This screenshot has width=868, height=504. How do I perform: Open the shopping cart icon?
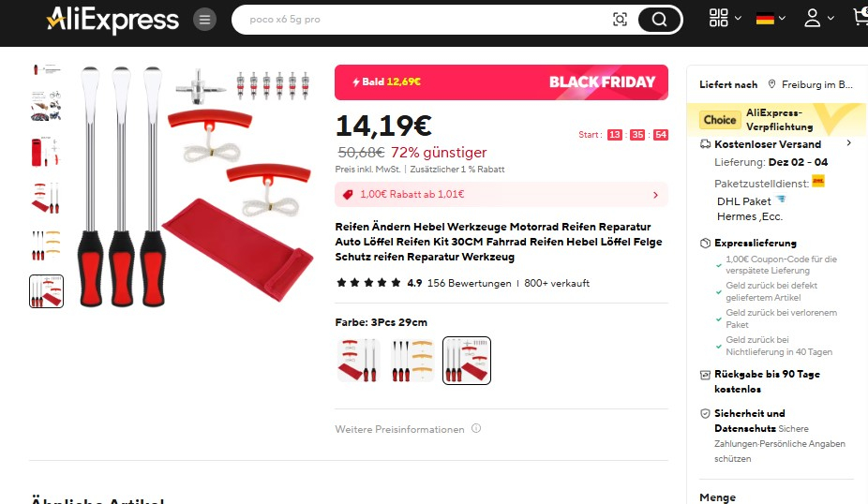[861, 17]
